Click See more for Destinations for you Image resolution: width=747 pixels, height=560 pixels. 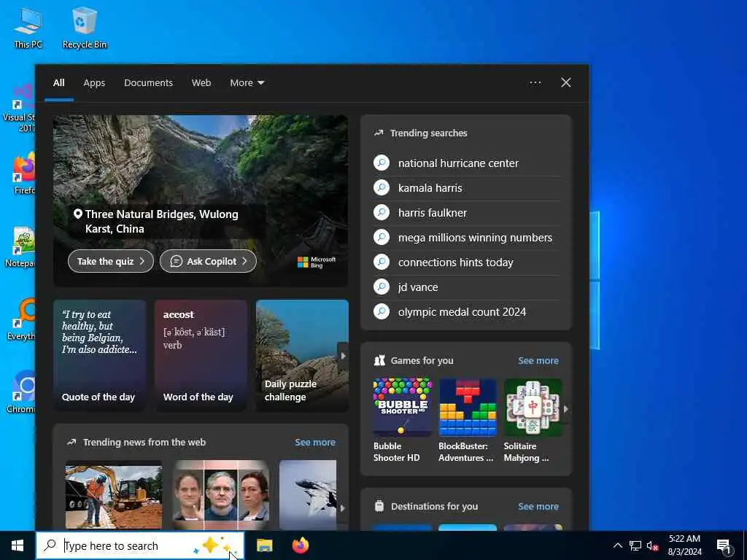[538, 507]
